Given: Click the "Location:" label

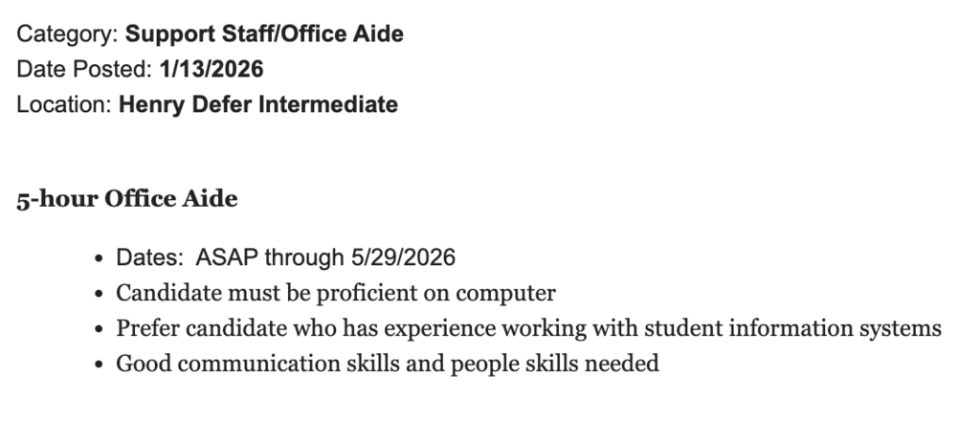Looking at the screenshot, I should point(64,103).
